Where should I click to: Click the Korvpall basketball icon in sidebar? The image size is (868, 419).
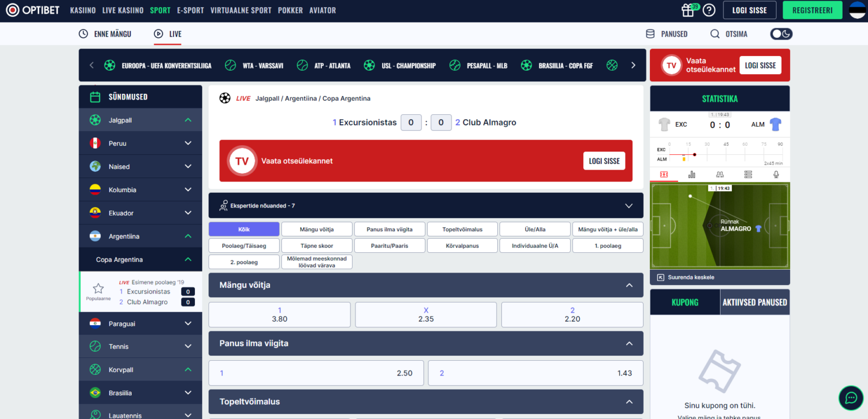tap(95, 369)
